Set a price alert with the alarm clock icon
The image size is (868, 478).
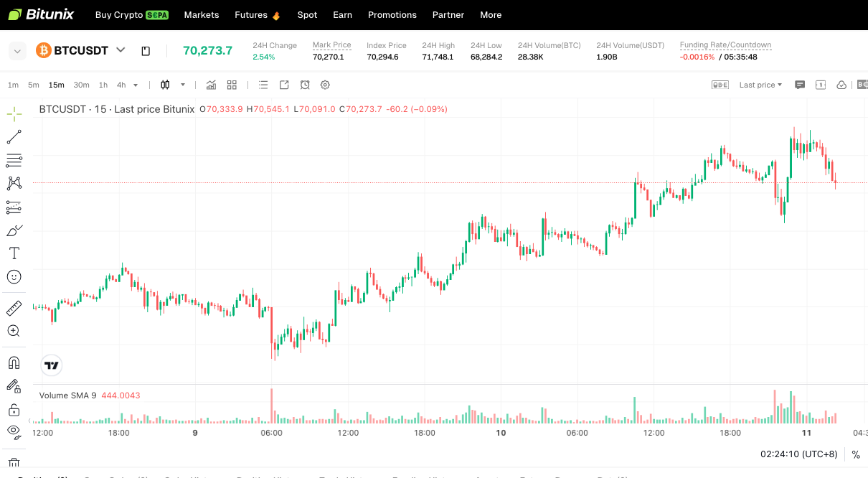(x=305, y=85)
